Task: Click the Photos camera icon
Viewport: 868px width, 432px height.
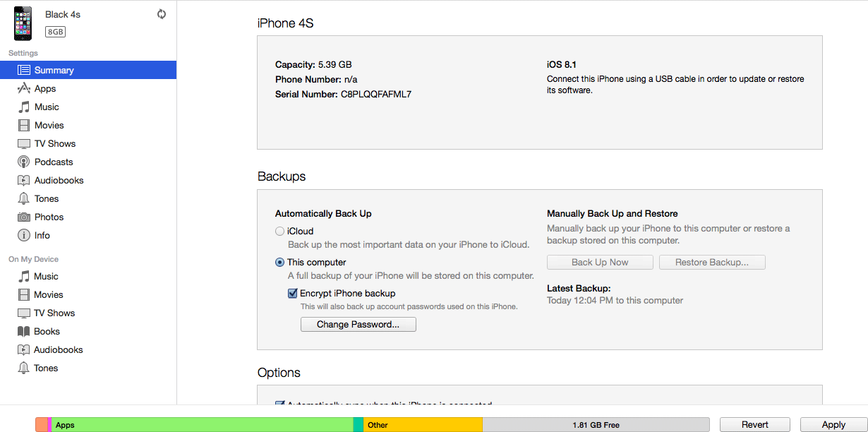Action: (24, 217)
